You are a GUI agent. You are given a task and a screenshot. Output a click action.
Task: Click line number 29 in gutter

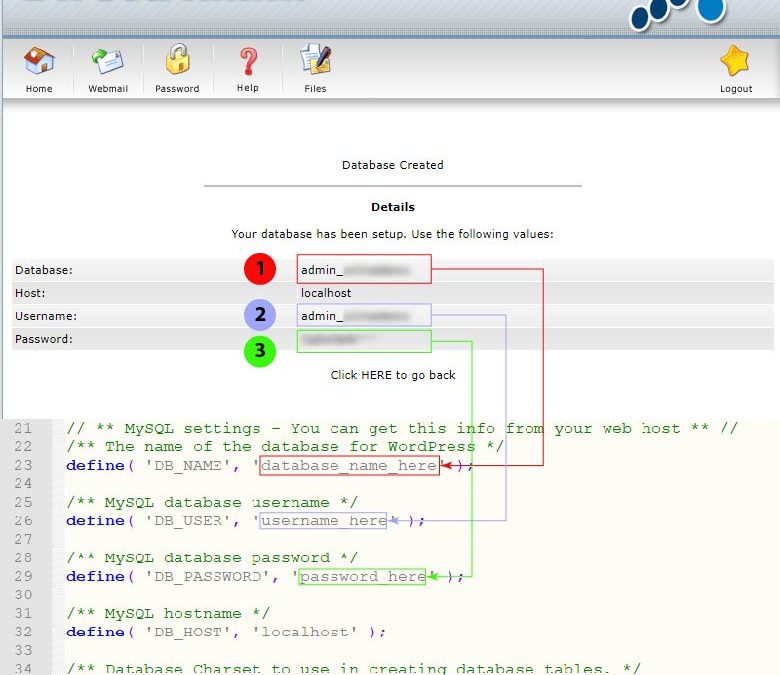pos(23,576)
